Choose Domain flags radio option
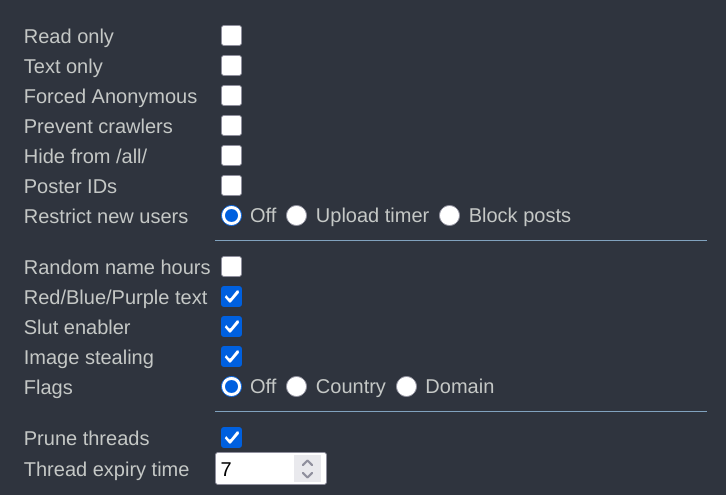726x495 pixels. tap(406, 387)
